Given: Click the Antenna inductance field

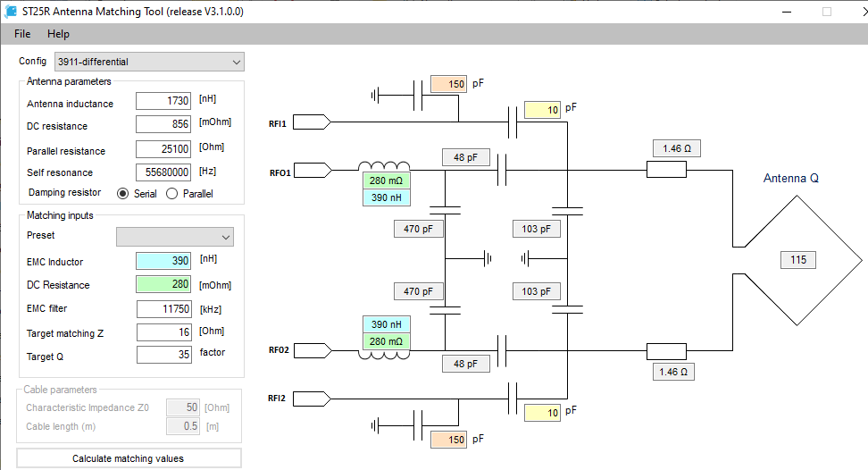Looking at the screenshot, I should 163,101.
